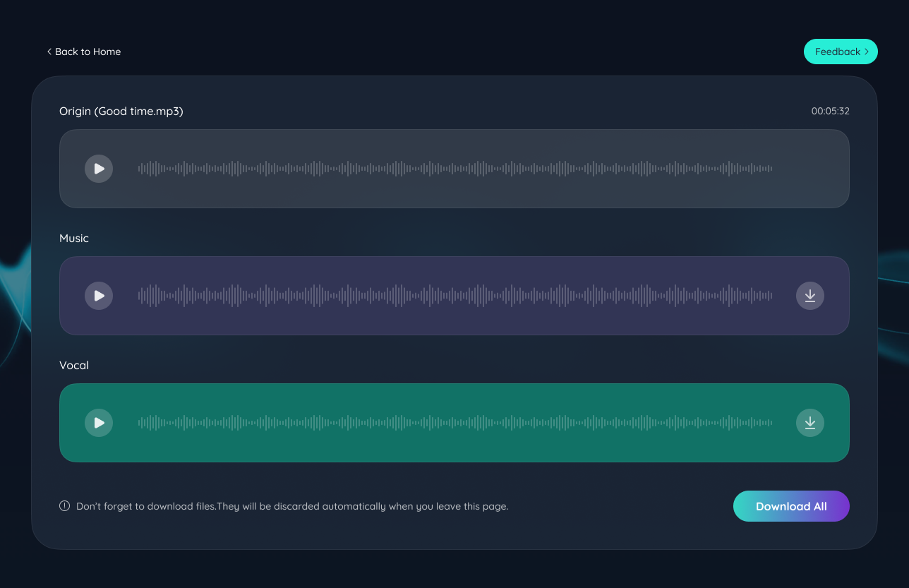Click the Vocal section heading
Viewport: 909px width, 588px height.
click(73, 365)
